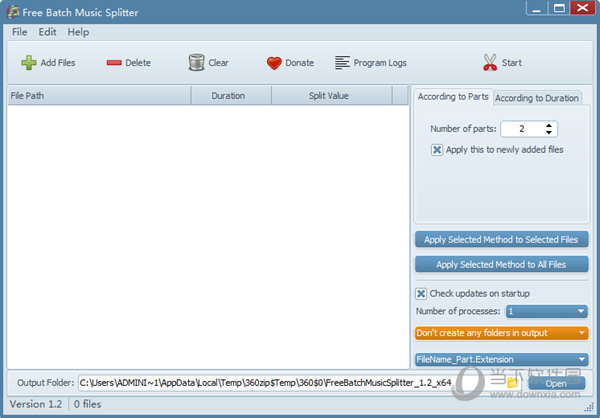This screenshot has height=418, width=600.
Task: Open the Edit menu
Action: (x=47, y=32)
